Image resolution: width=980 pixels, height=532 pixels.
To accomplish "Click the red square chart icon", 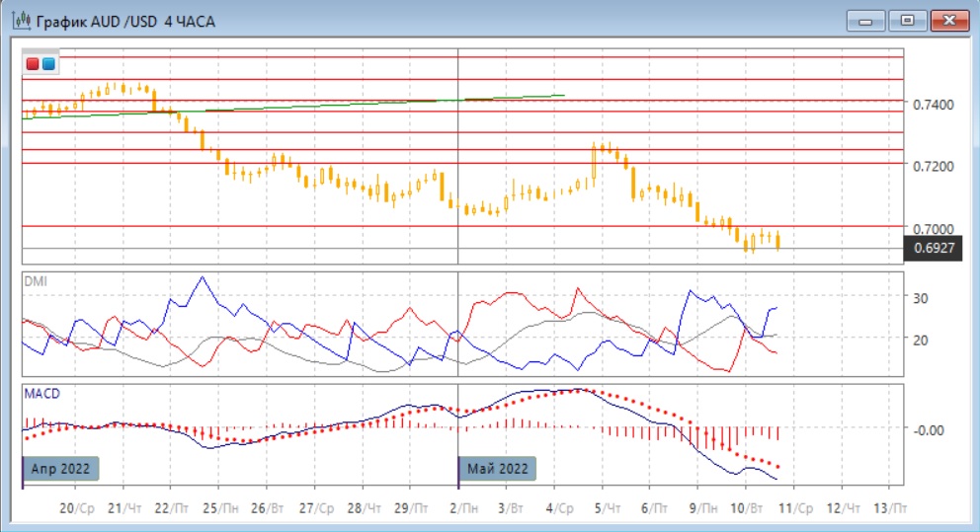I will click(34, 64).
